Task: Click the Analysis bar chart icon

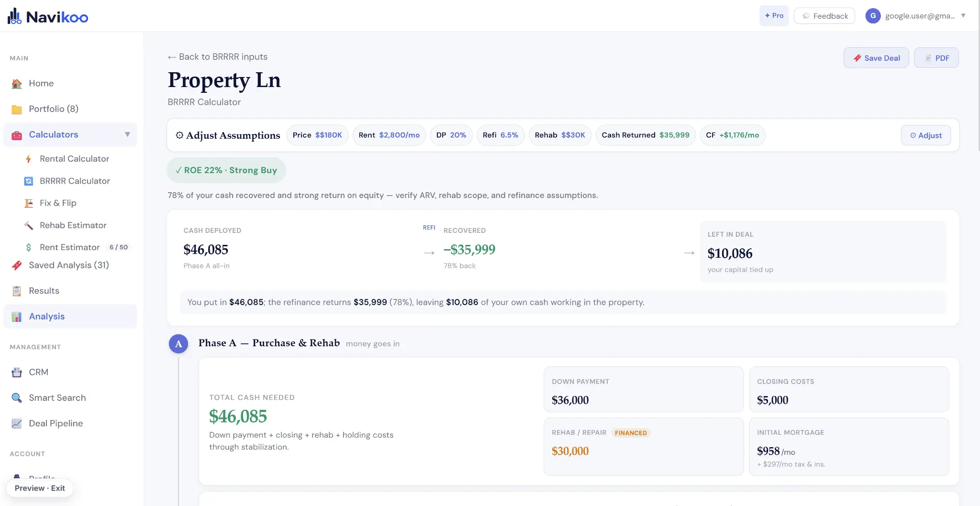Action: 17,317
